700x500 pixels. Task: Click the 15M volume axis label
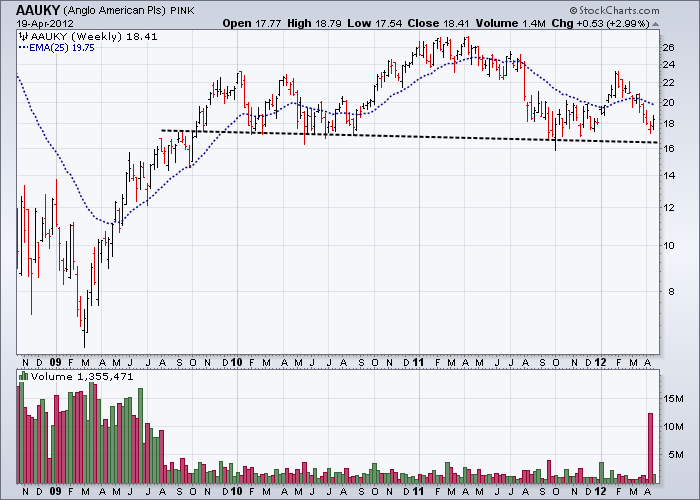tap(674, 399)
